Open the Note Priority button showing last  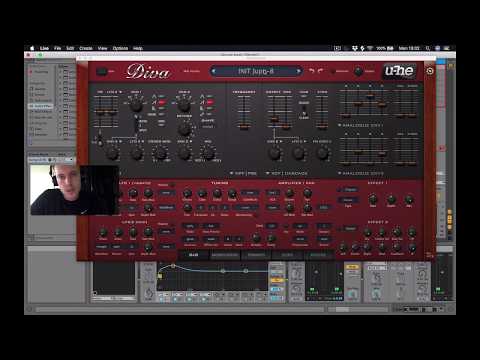pos(211,226)
